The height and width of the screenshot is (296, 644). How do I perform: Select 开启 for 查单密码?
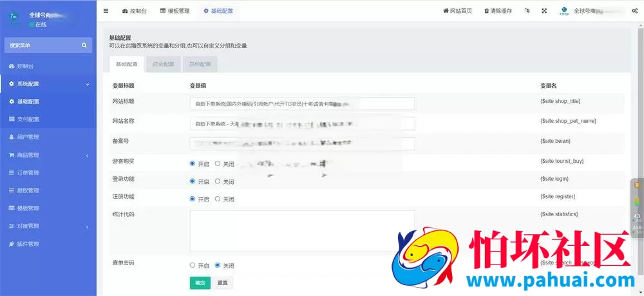pyautogui.click(x=192, y=265)
